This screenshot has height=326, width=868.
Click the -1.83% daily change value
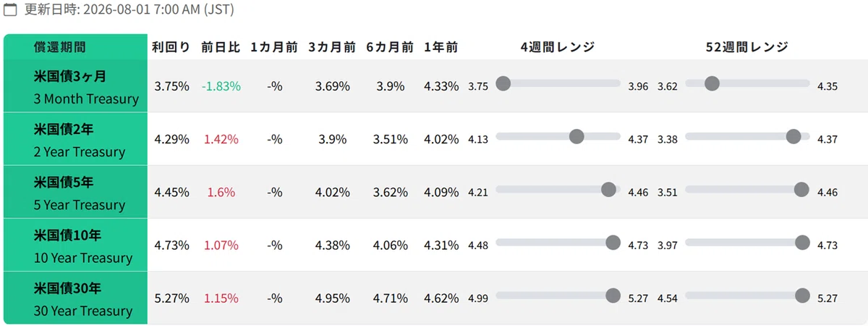[221, 86]
